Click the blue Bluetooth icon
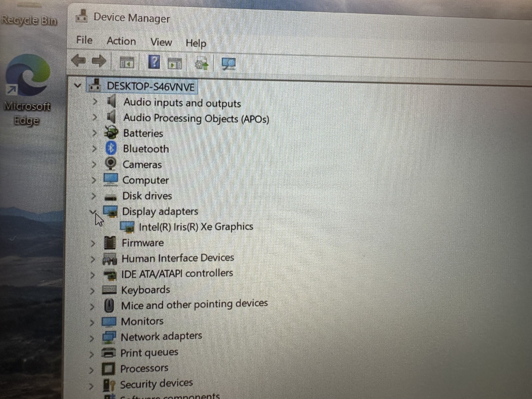Image resolution: width=532 pixels, height=399 pixels. click(x=111, y=148)
